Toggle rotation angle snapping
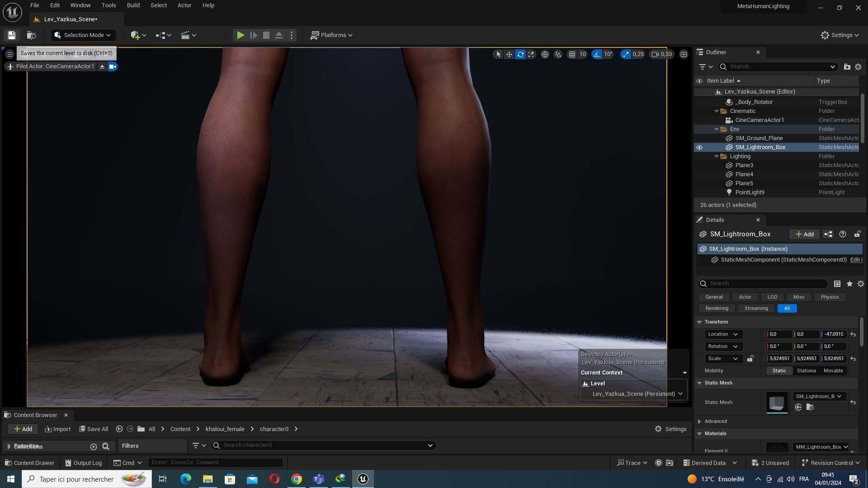The height and width of the screenshot is (488, 868). pyautogui.click(x=597, y=54)
